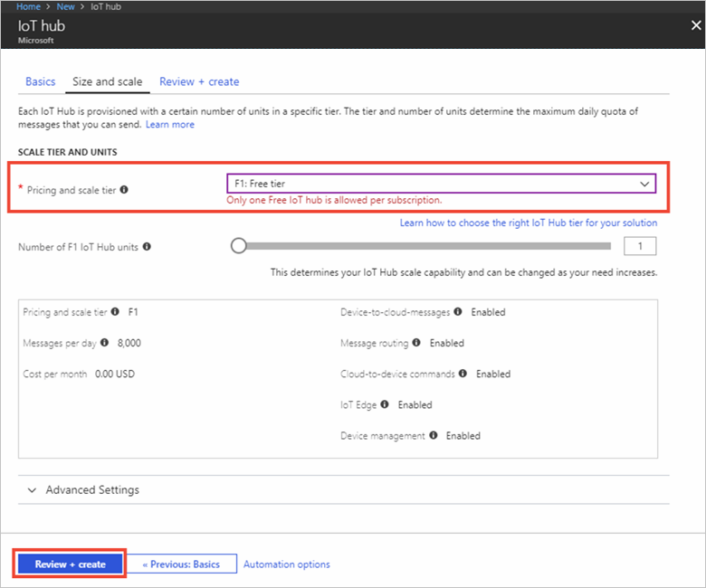Viewport: 706px width, 588px height.
Task: Click New in the breadcrumb
Action: 65,6
